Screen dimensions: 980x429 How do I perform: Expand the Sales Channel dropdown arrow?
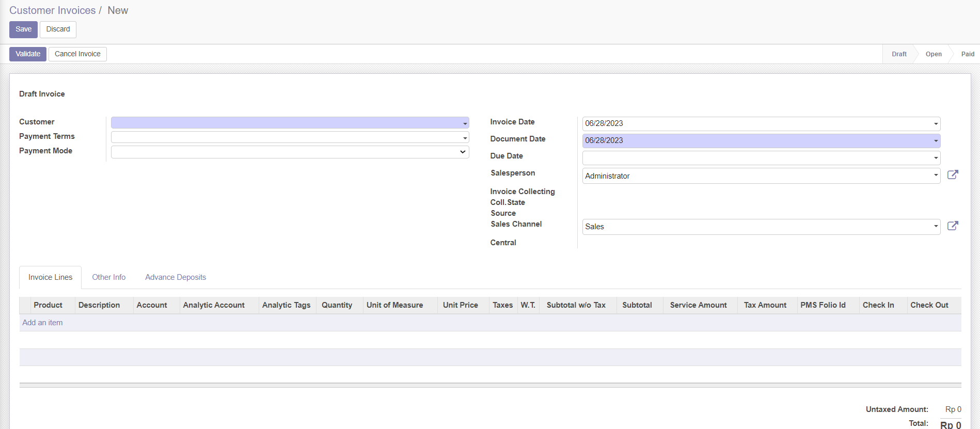tap(936, 226)
